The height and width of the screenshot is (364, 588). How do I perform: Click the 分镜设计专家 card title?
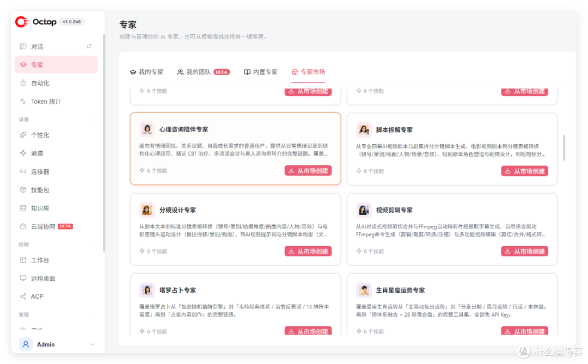tap(177, 210)
